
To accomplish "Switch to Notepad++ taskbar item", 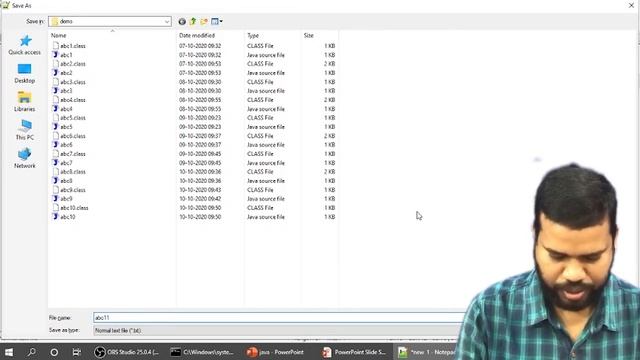I will (427, 352).
